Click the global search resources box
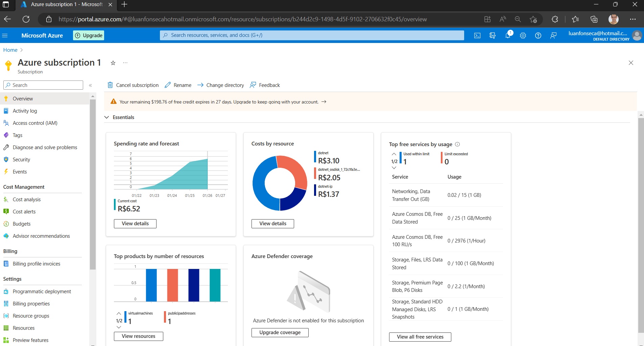Screen dimensions: 644x346 312,35
